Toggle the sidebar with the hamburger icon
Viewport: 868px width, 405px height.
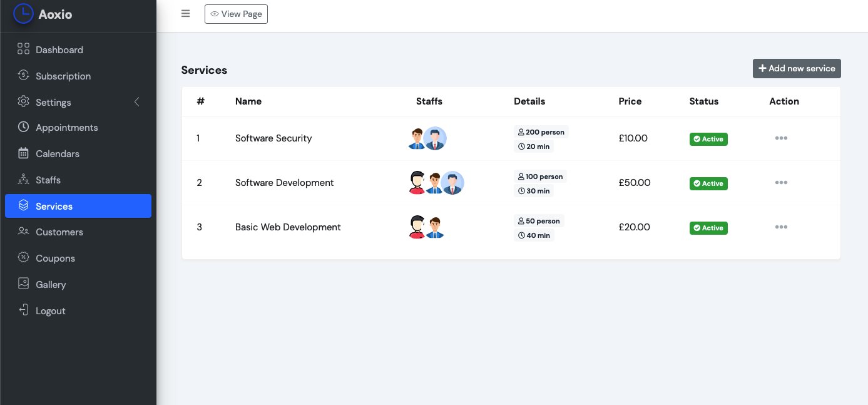[185, 13]
